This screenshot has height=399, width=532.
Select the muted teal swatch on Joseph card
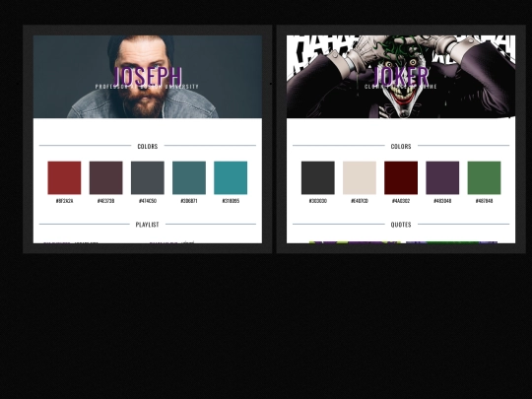pos(189,177)
